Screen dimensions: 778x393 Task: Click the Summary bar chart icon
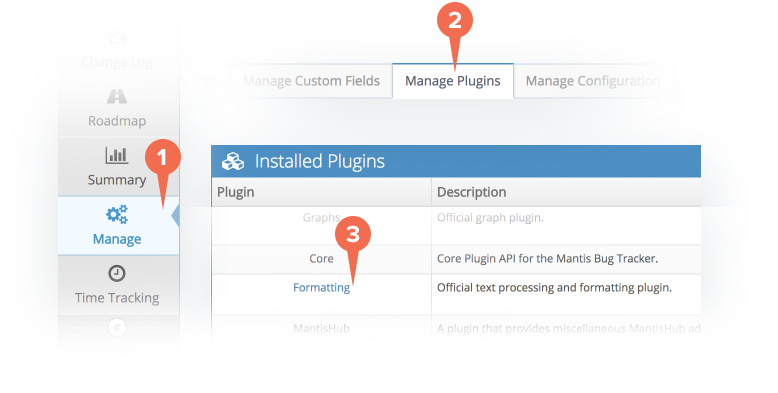click(117, 155)
